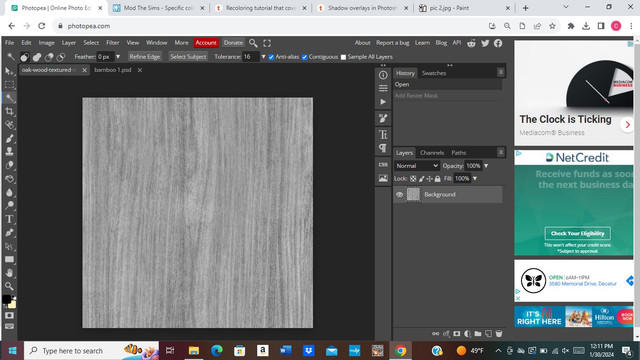Viewport: 640px width, 360px height.
Task: Click the foreground color swatch
Action: [6, 299]
